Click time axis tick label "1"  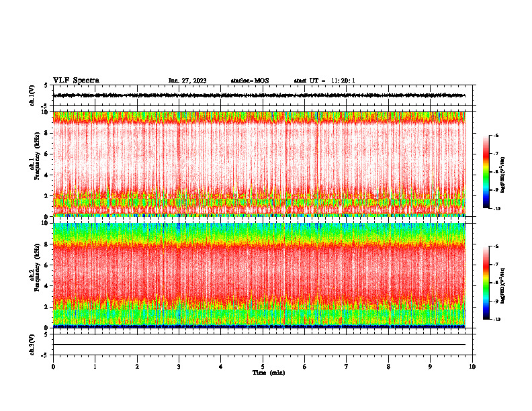[x=95, y=367]
